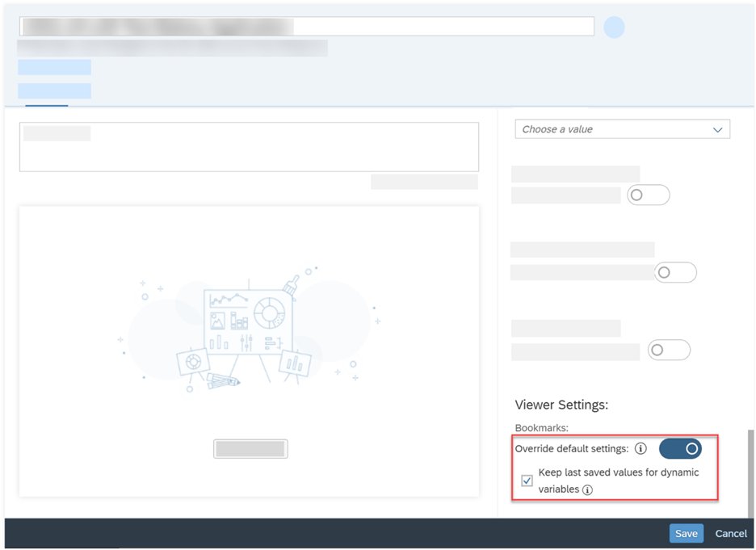Screen dimensions: 756x550
Task: Click the info icon beside Override default settings
Action: pyautogui.click(x=640, y=448)
